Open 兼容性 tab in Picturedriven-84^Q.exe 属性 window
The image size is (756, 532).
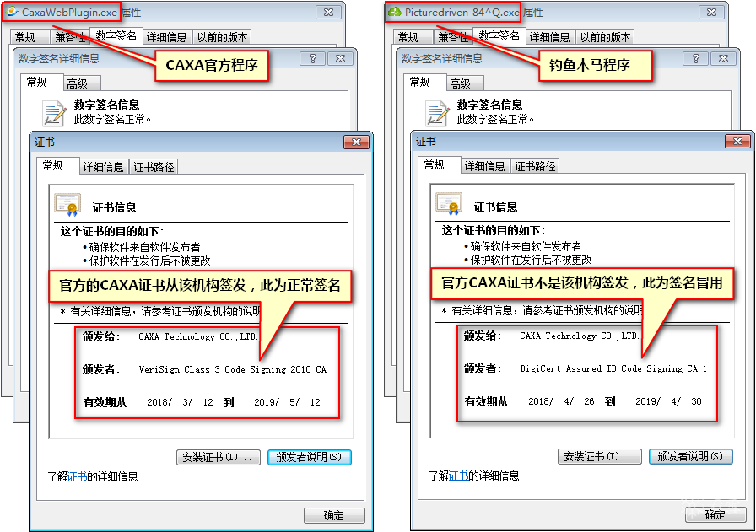coord(453,37)
